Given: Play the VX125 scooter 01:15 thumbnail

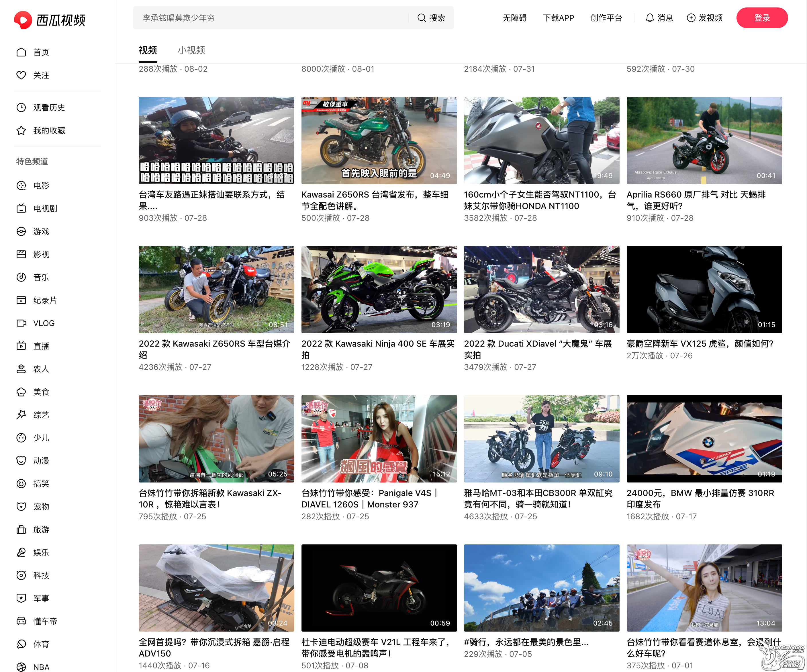Looking at the screenshot, I should click(x=704, y=290).
